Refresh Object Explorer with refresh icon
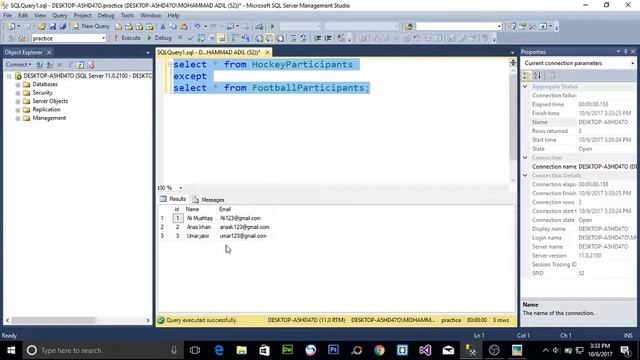 [80, 65]
